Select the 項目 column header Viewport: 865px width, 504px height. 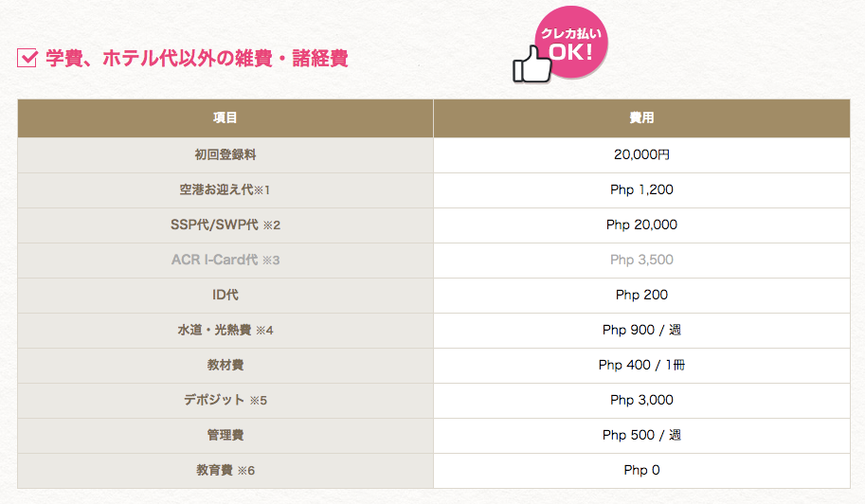225,118
